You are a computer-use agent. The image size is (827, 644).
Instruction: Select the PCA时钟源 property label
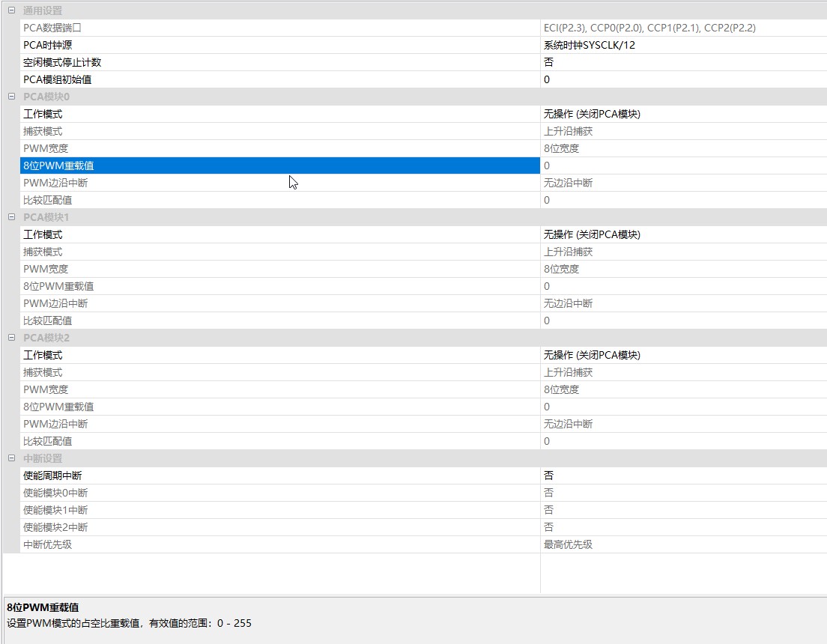pyautogui.click(x=47, y=45)
